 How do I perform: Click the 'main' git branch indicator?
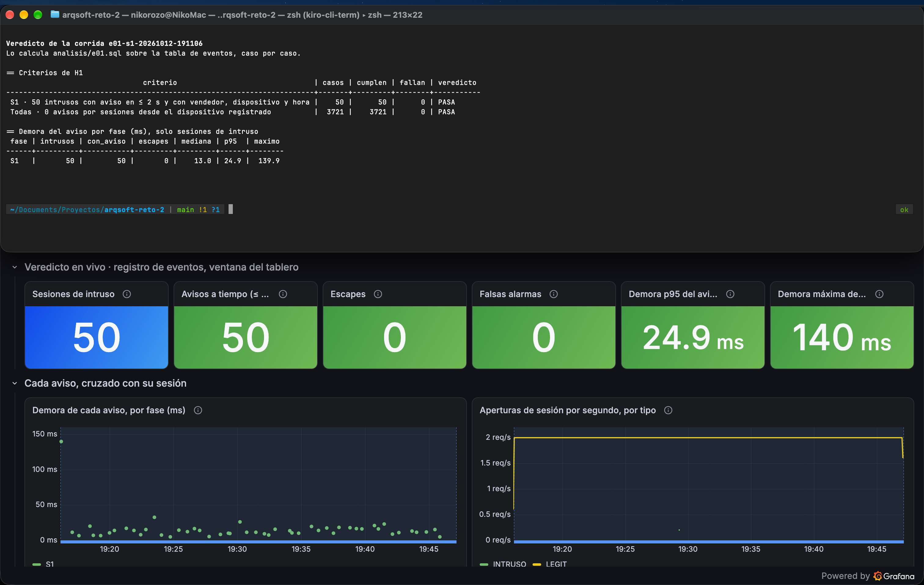(185, 210)
